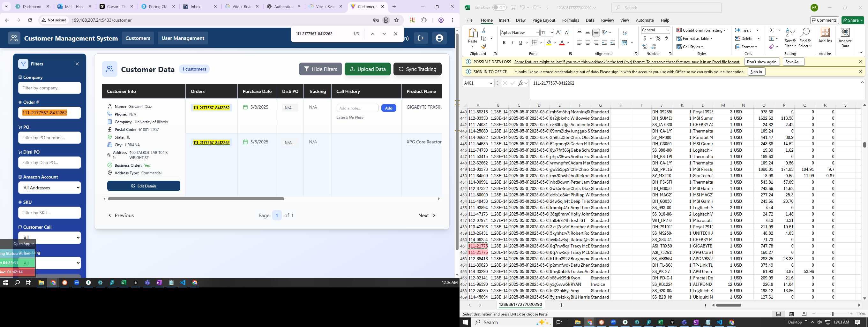Open the All Addresses Amazon Account dropdown
This screenshot has height=327, width=868.
tap(49, 188)
